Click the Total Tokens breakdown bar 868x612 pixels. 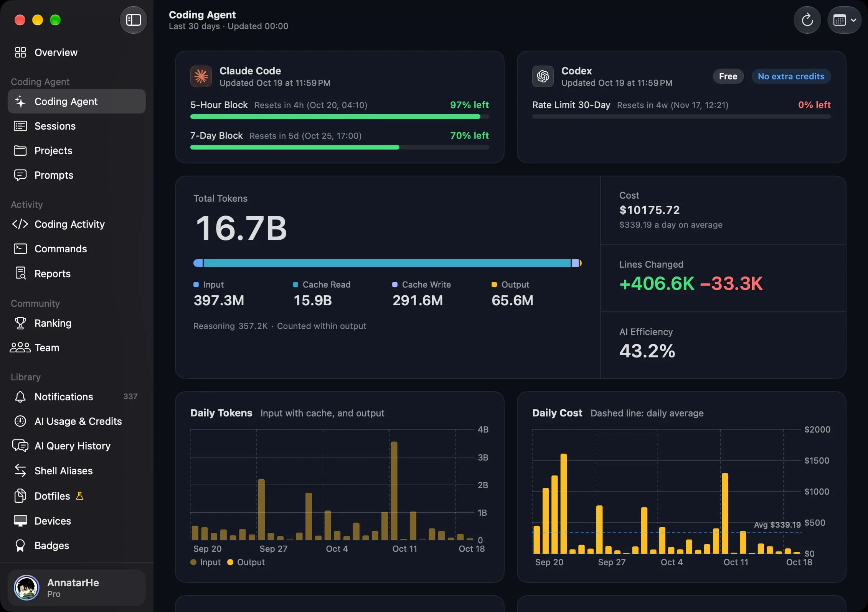coord(388,263)
